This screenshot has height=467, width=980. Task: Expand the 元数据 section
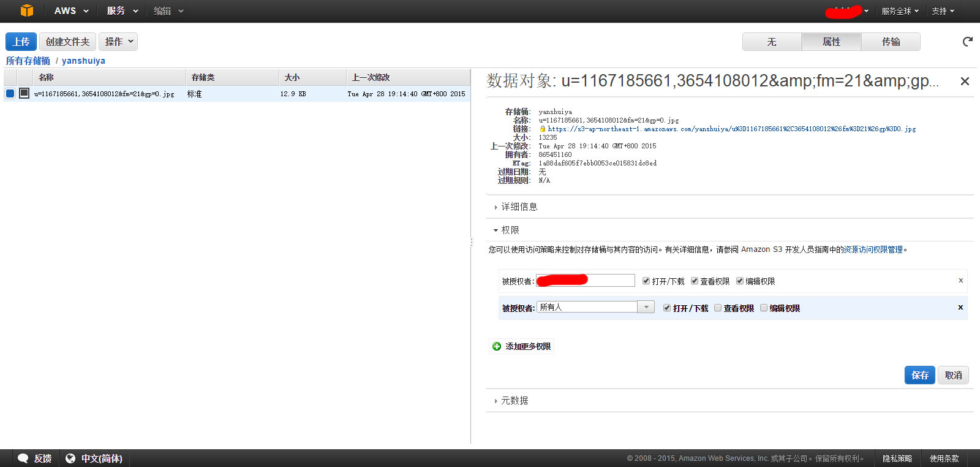coord(514,401)
